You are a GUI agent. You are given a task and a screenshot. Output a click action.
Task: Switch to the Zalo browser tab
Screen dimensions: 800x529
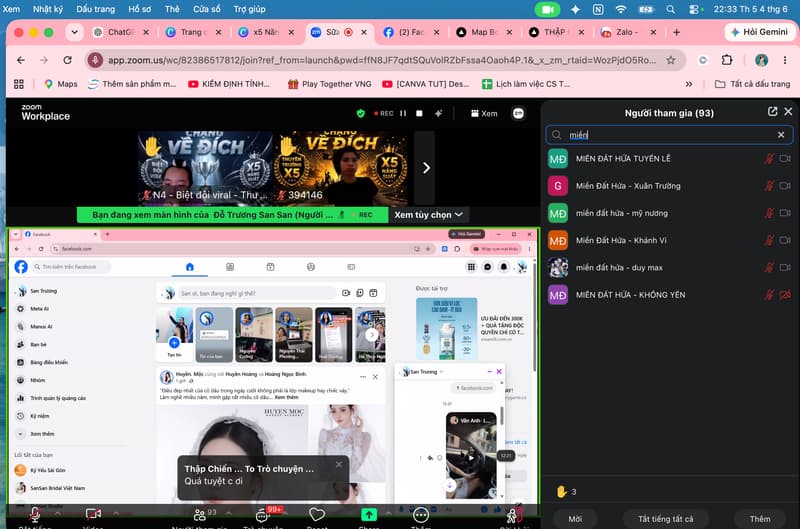pos(629,32)
